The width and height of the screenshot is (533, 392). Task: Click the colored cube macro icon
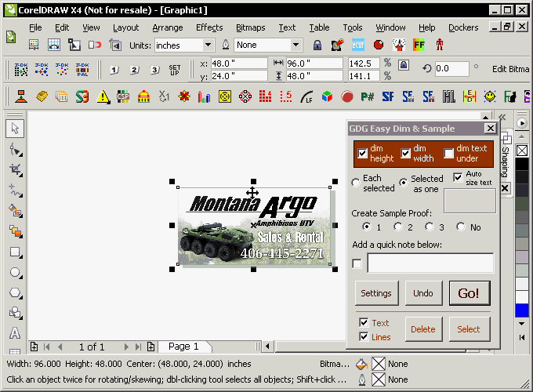coord(327,97)
